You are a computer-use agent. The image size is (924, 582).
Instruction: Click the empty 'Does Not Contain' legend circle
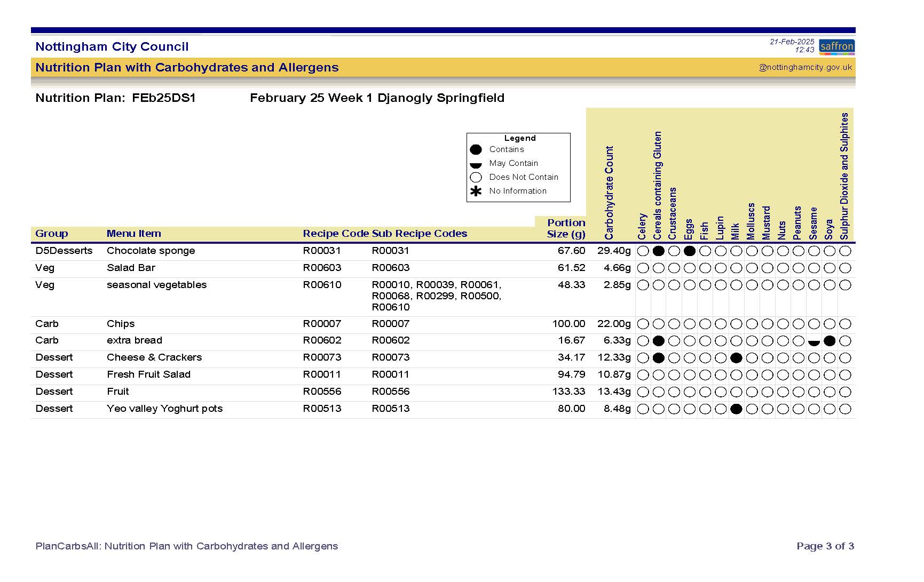click(x=476, y=178)
